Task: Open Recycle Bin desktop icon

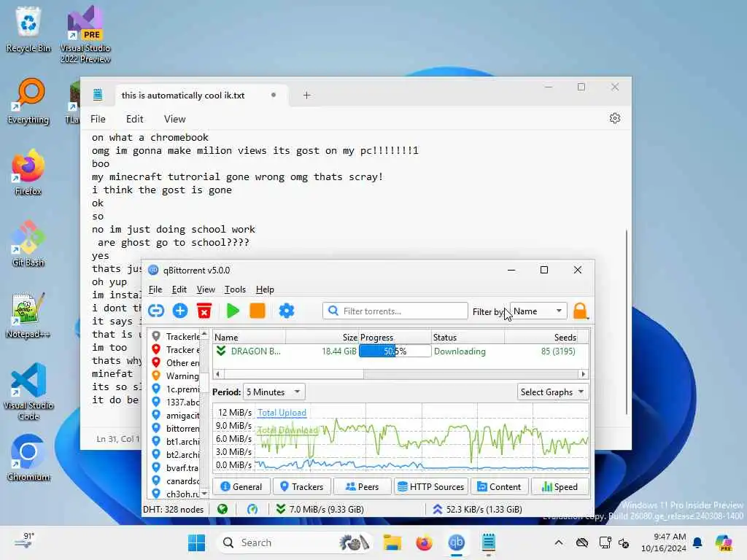Action: [28, 29]
